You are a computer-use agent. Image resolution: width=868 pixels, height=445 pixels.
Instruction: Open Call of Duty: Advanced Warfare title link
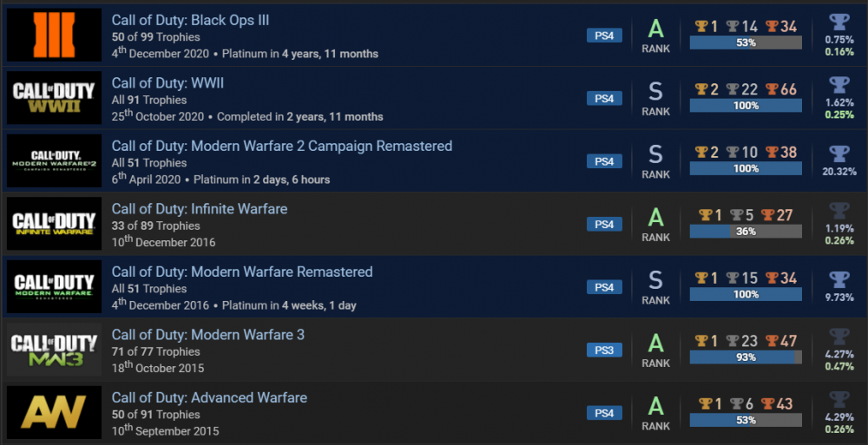209,397
